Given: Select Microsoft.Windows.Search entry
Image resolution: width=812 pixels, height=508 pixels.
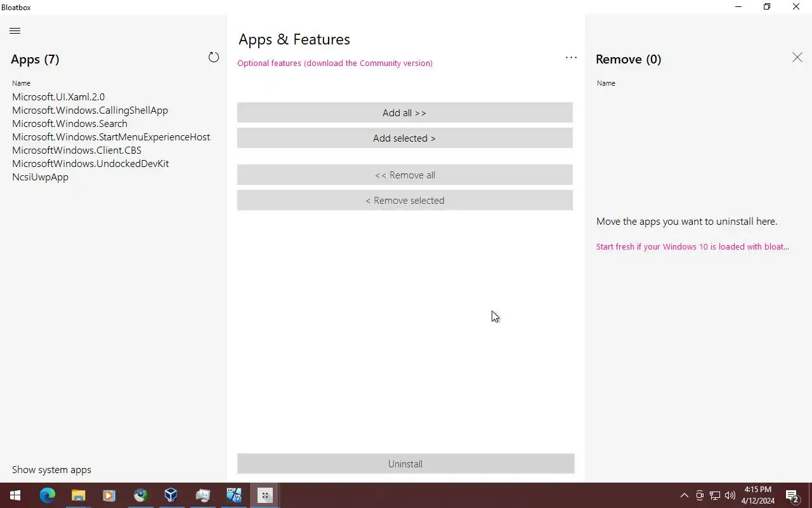Looking at the screenshot, I should tap(70, 124).
